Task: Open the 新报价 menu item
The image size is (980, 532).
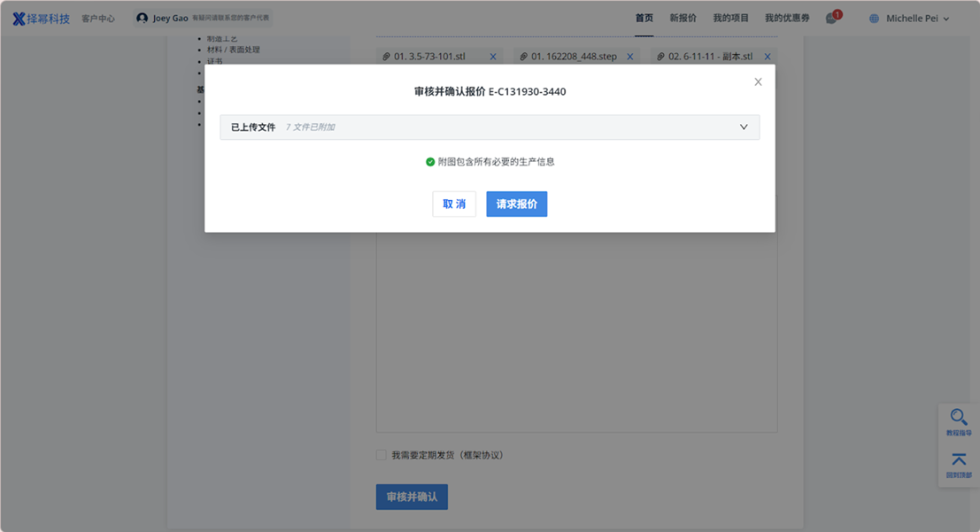Action: click(683, 19)
